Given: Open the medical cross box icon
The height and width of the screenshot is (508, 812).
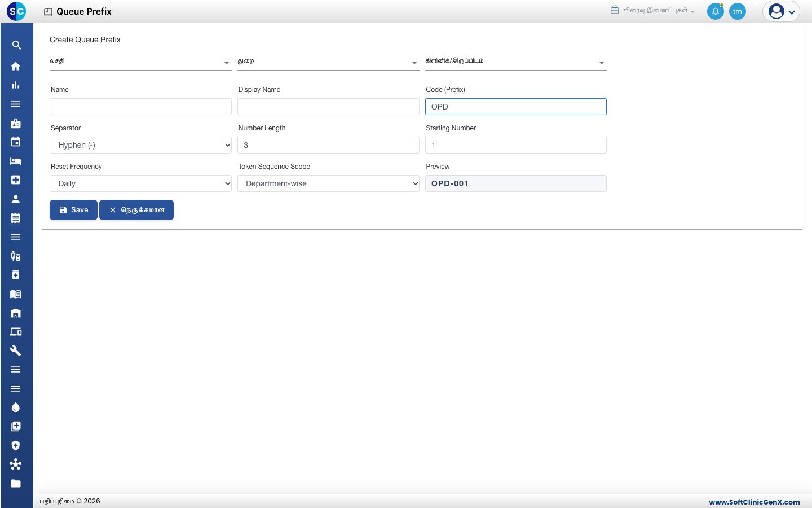Looking at the screenshot, I should (16, 179).
